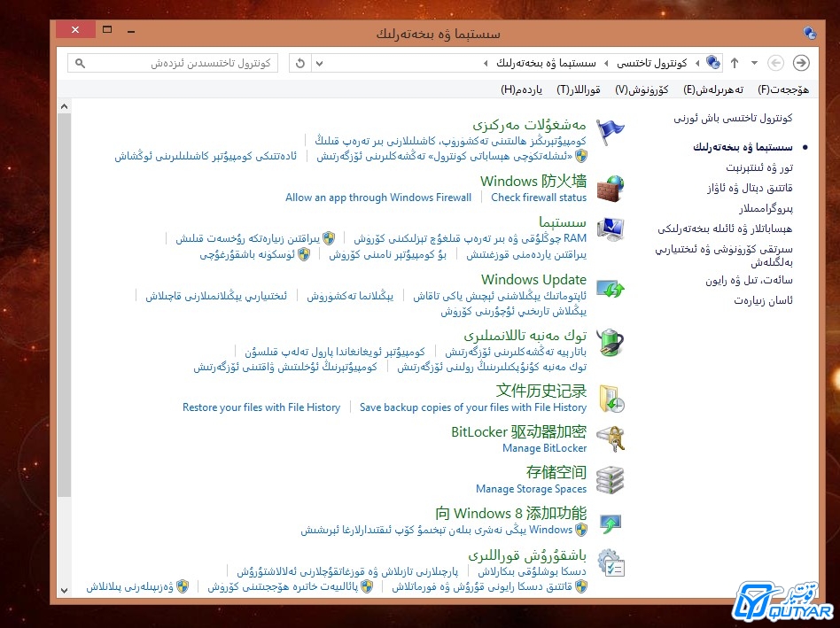
Task: Expand the address bar history dropdown
Action: click(x=319, y=63)
